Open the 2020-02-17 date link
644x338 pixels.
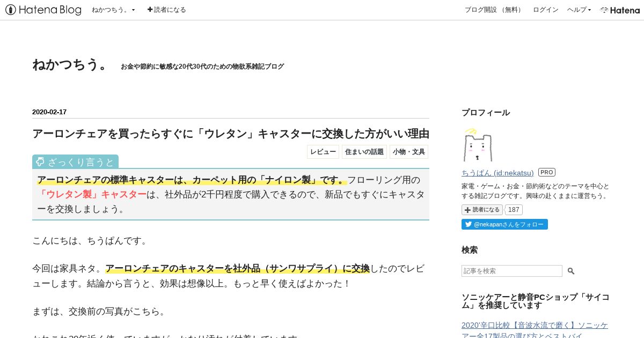[49, 112]
